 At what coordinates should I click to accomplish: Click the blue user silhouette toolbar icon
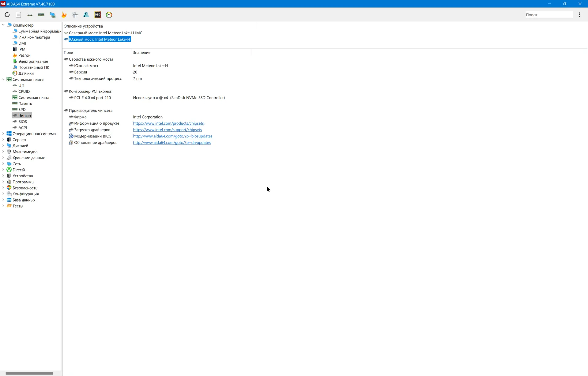click(86, 15)
